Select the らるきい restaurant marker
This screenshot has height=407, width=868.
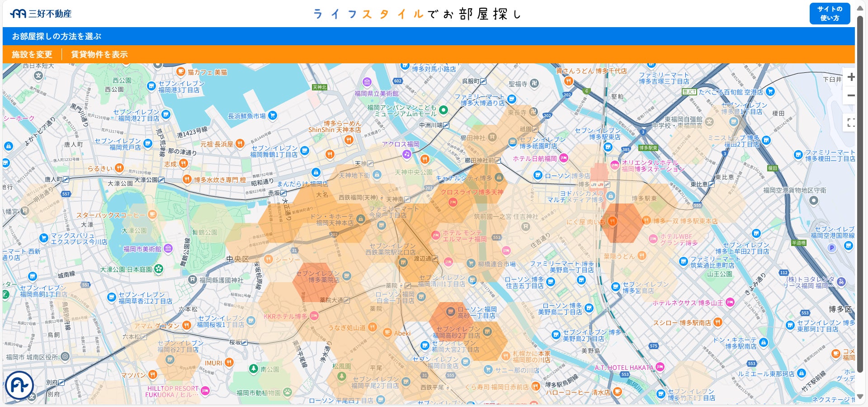click(119, 168)
